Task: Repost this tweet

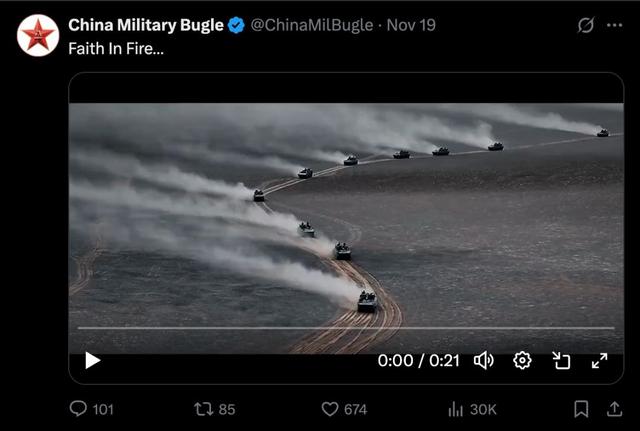Action: 201,409
